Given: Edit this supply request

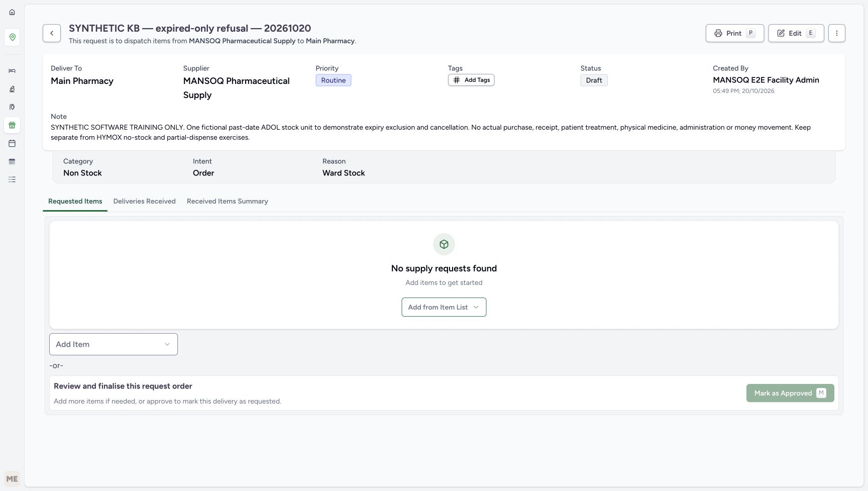Looking at the screenshot, I should [x=796, y=33].
